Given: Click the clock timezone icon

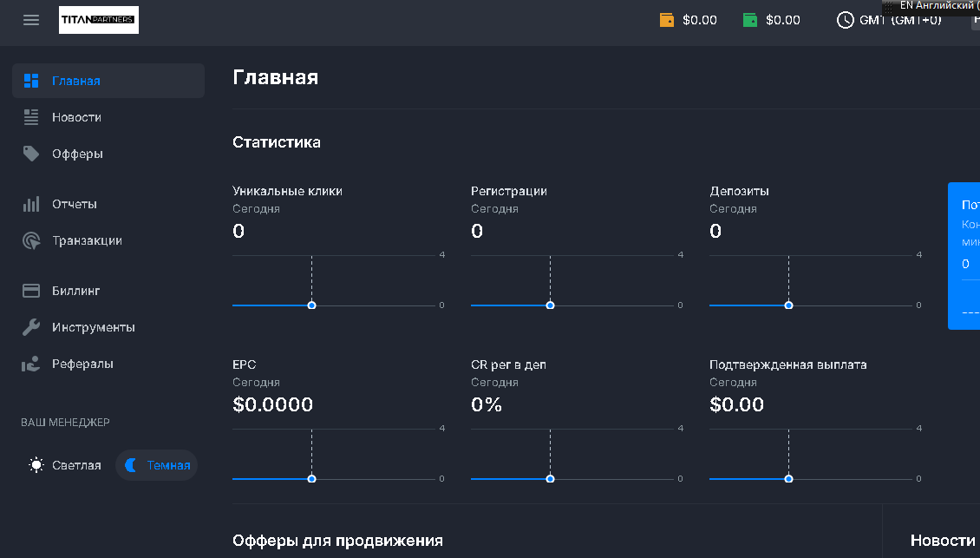Looking at the screenshot, I should tap(845, 20).
